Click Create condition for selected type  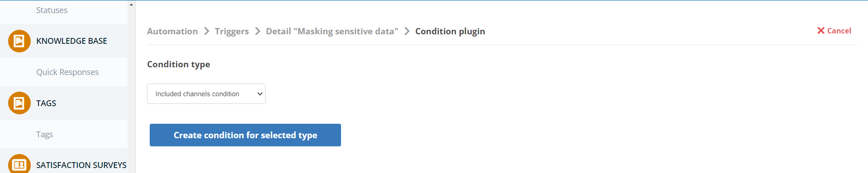(x=245, y=135)
